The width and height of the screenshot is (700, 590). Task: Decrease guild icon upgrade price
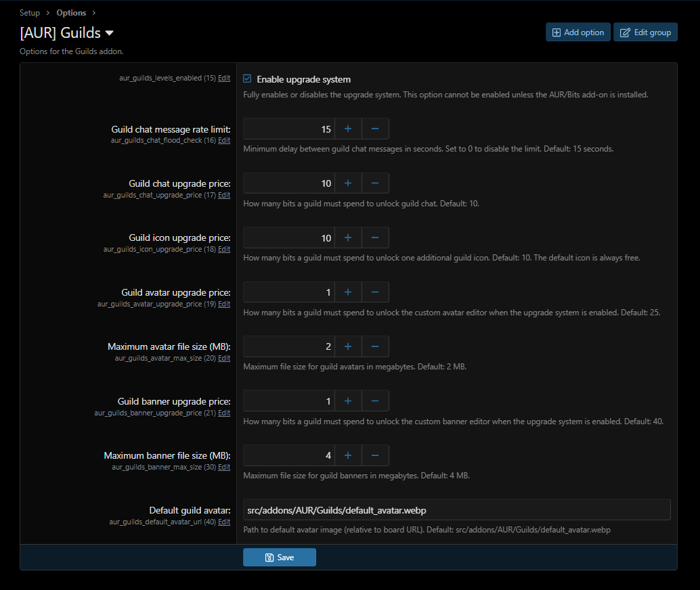375,237
